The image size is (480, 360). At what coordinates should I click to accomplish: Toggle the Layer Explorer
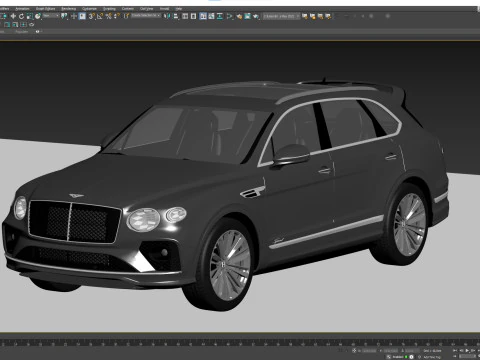tap(193, 16)
